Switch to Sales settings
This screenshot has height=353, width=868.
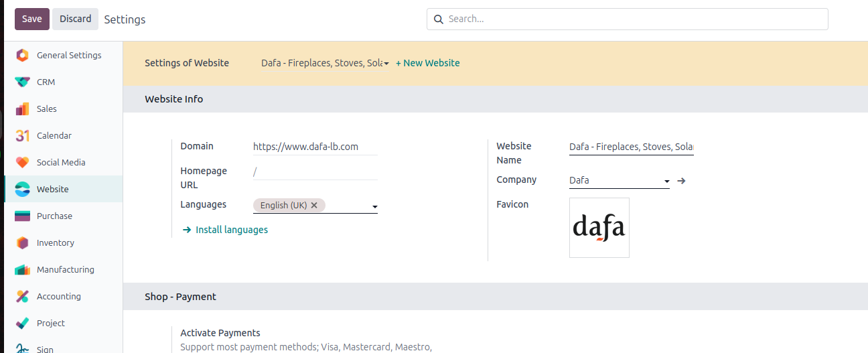pos(64,109)
